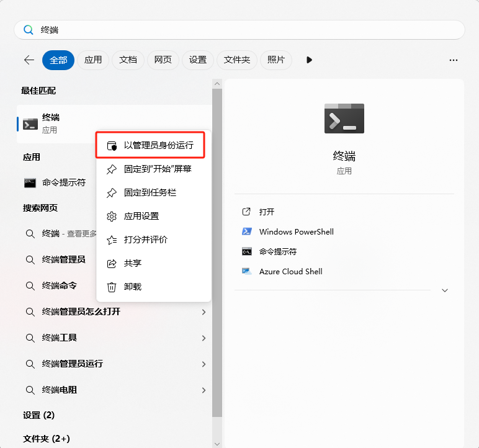
Task: Choose 固定到"开始"屏幕 from the context menu
Action: 154,169
